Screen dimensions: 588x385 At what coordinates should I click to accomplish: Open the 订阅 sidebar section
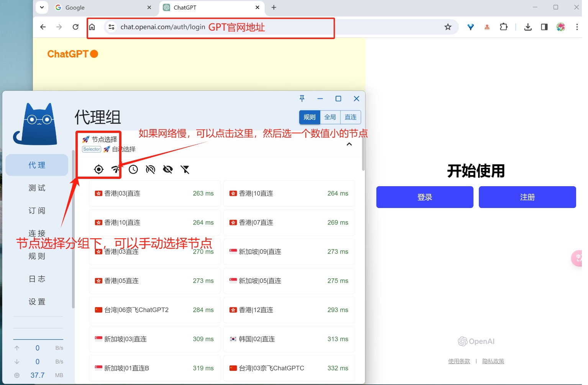(x=37, y=211)
